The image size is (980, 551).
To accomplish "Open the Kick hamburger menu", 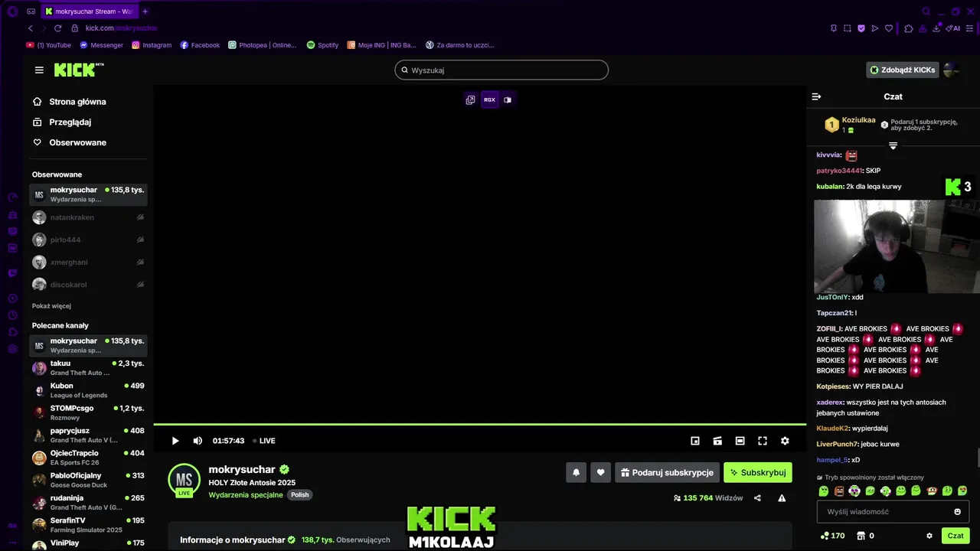I will (x=39, y=70).
